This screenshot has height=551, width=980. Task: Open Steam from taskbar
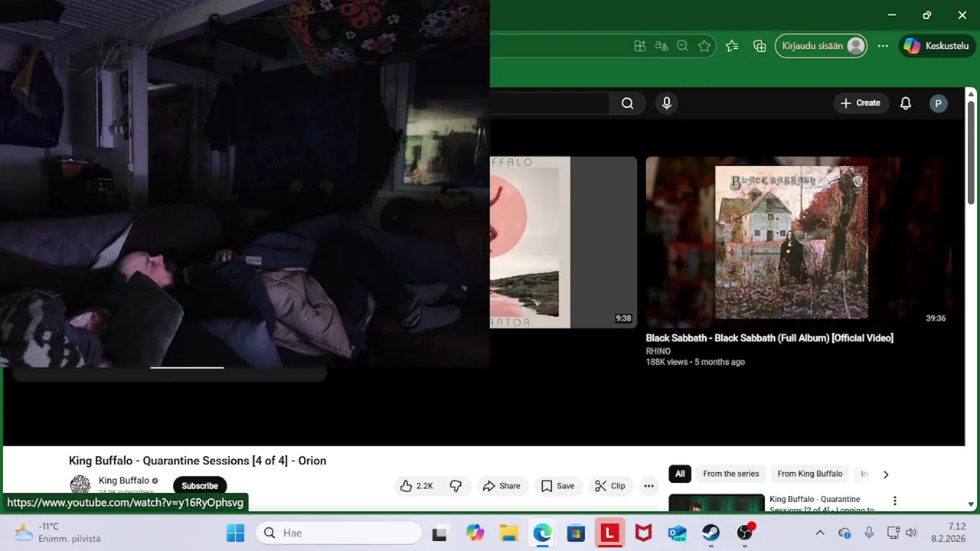click(711, 533)
